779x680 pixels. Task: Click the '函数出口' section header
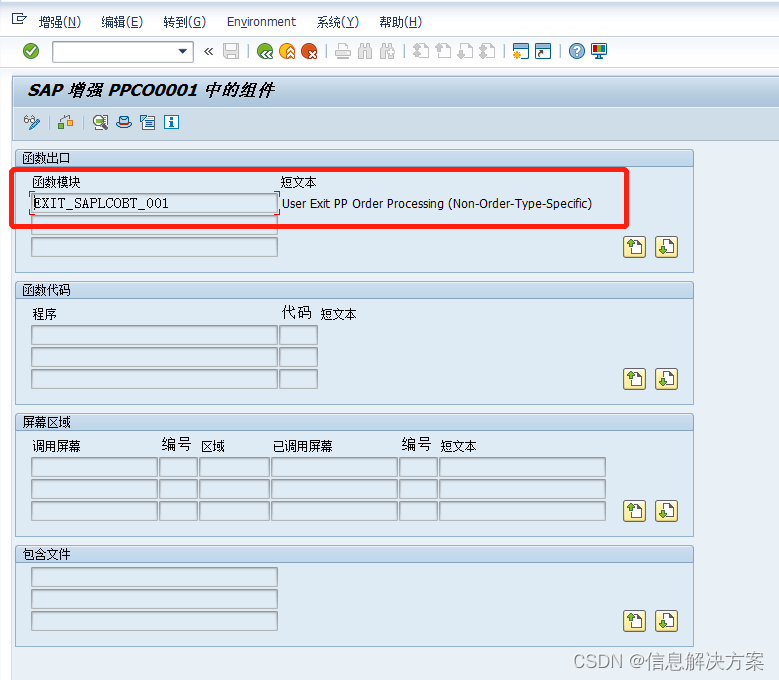(46, 158)
